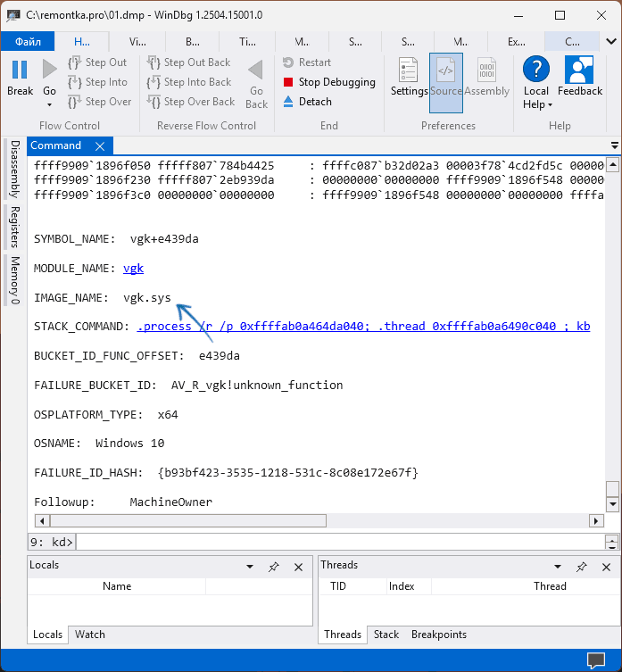Viewport: 622px width, 672px height.
Task: Switch to the Stack tab
Action: pos(386,635)
